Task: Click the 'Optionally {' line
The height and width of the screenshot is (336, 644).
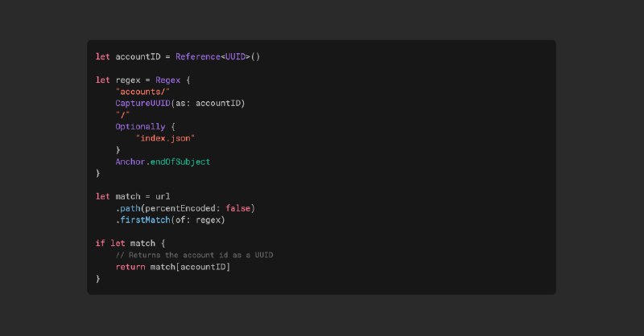Action: [x=146, y=127]
